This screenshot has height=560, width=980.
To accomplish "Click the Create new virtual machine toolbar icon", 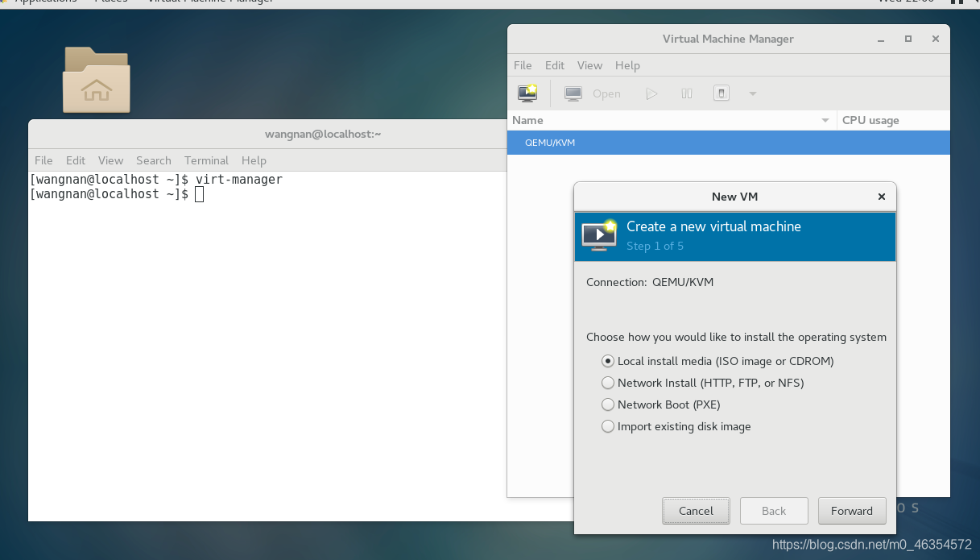I will pos(527,93).
